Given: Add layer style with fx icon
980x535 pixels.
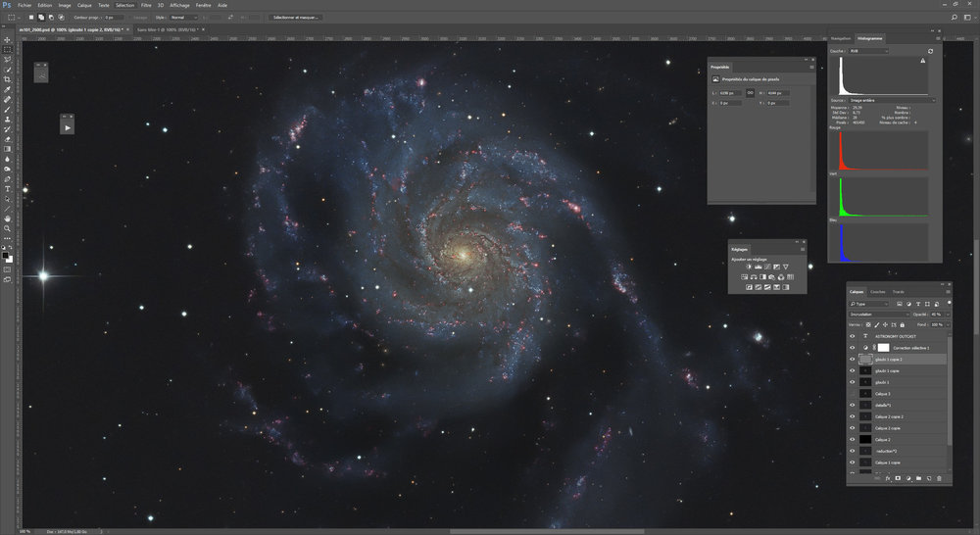Looking at the screenshot, I should 887,478.
